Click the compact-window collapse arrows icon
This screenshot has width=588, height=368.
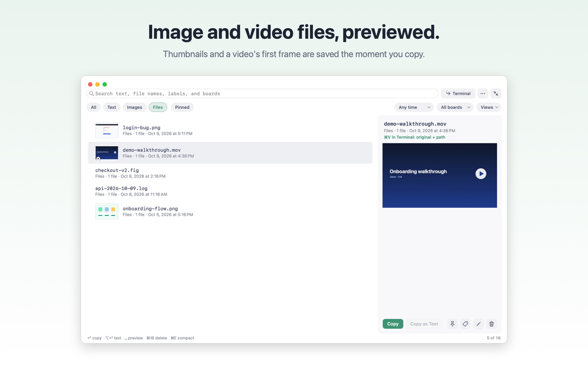[x=496, y=94]
